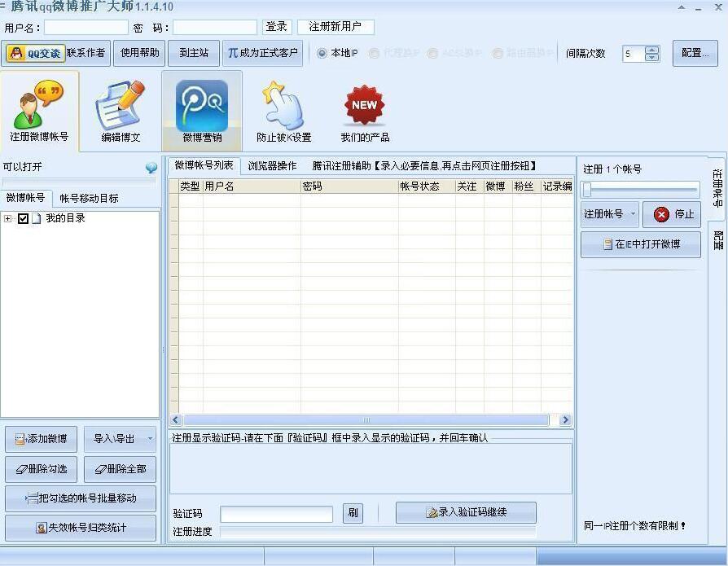Screen dimensions: 728x566
Task: Expand the 我的目录 tree node
Action: [7, 218]
